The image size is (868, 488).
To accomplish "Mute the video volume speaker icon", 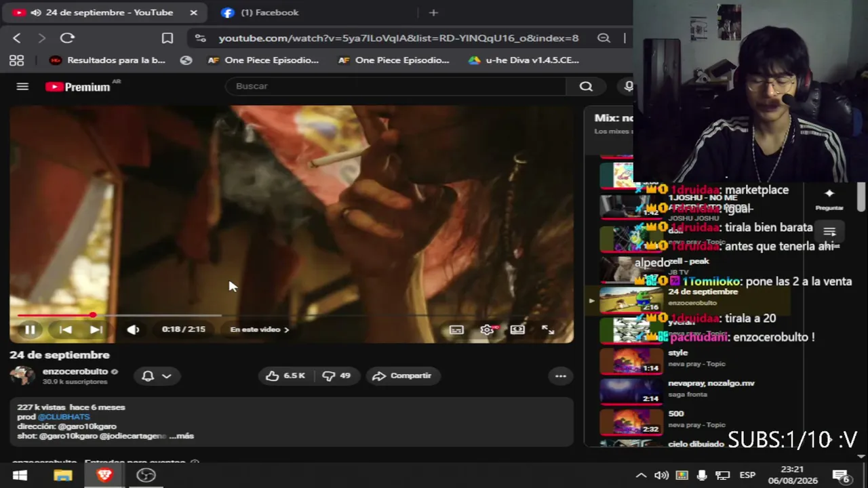I will tap(133, 329).
